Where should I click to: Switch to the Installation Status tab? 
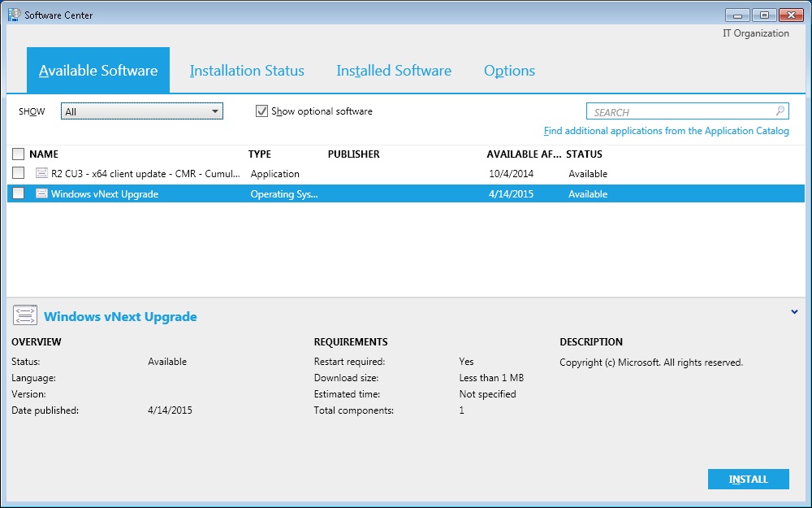247,71
